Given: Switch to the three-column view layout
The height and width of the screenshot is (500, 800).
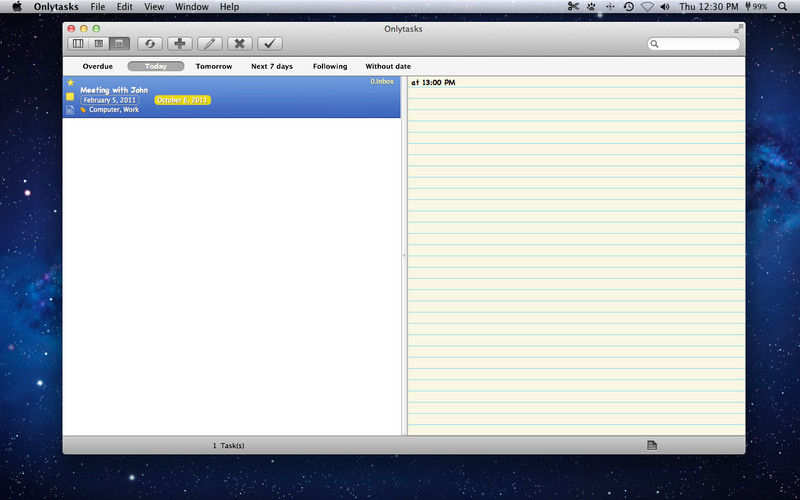Looking at the screenshot, I should [78, 44].
